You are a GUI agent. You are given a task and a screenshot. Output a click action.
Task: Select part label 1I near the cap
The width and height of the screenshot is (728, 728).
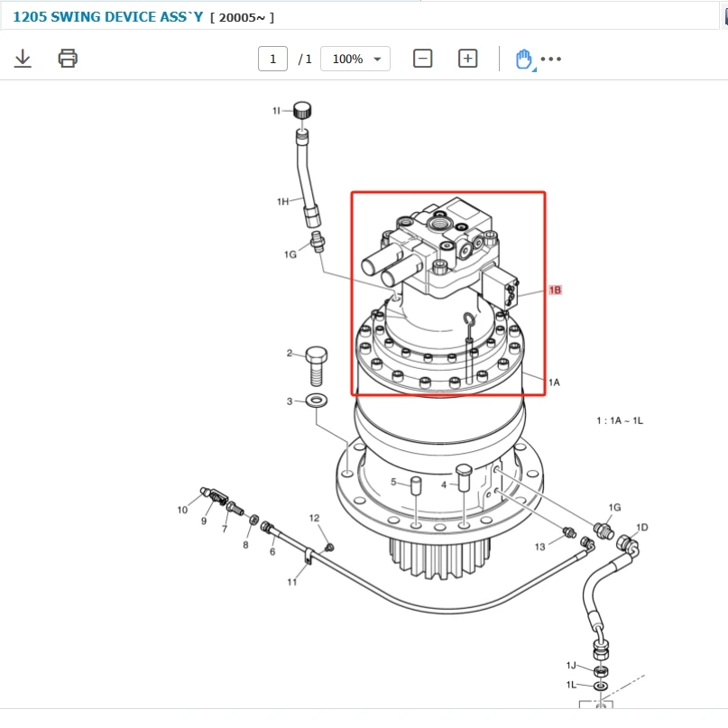click(x=278, y=110)
